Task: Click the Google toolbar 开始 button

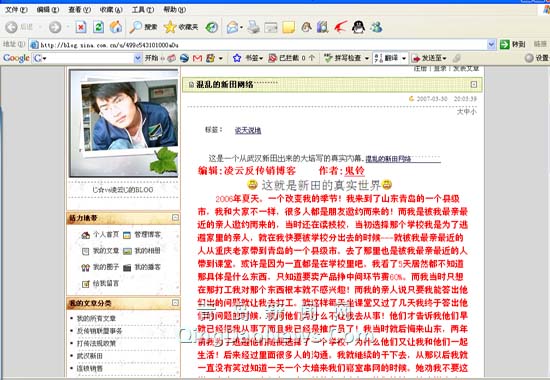Action: [151, 58]
